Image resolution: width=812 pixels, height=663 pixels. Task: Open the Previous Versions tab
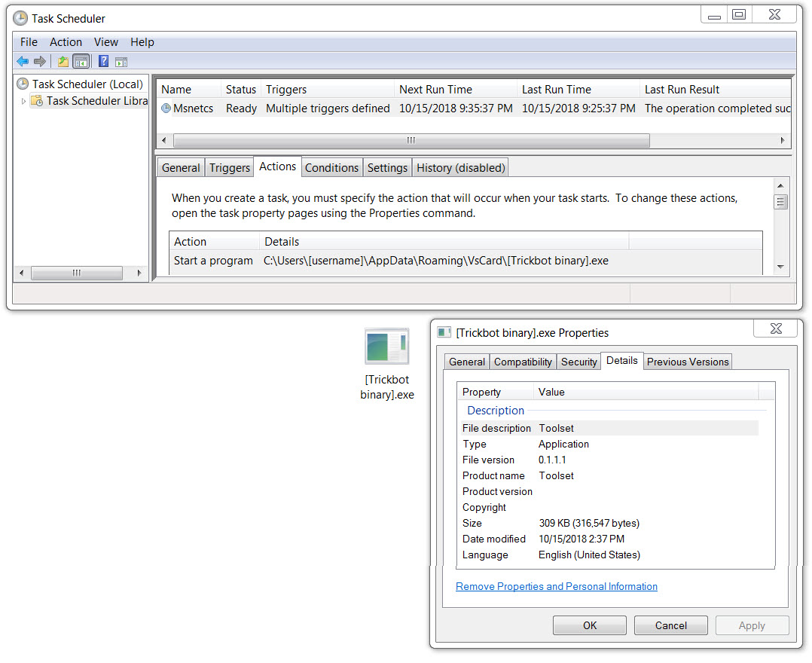pyautogui.click(x=687, y=362)
